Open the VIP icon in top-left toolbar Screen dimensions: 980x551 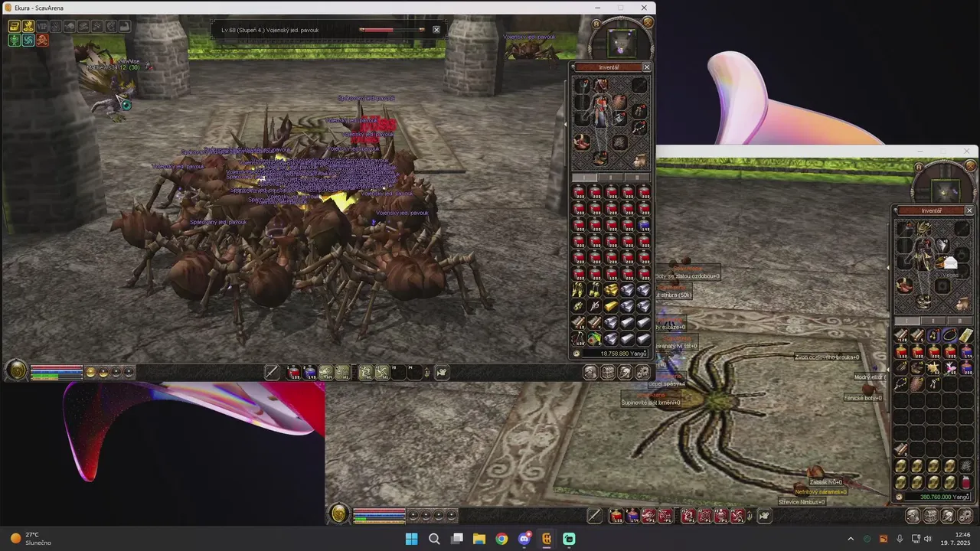click(x=42, y=26)
